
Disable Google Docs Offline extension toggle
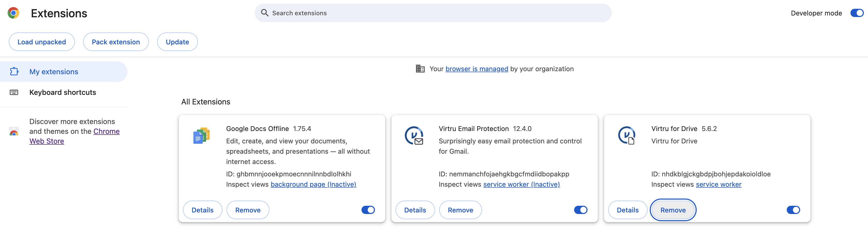[368, 210]
